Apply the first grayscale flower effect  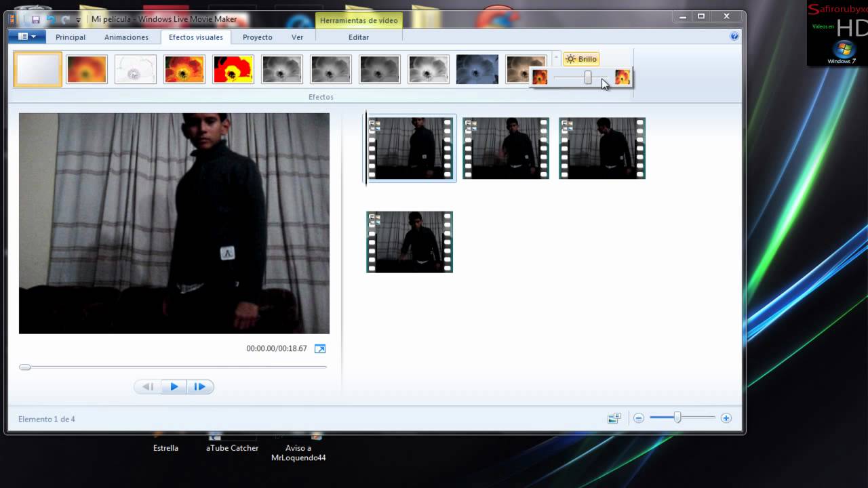[282, 69]
